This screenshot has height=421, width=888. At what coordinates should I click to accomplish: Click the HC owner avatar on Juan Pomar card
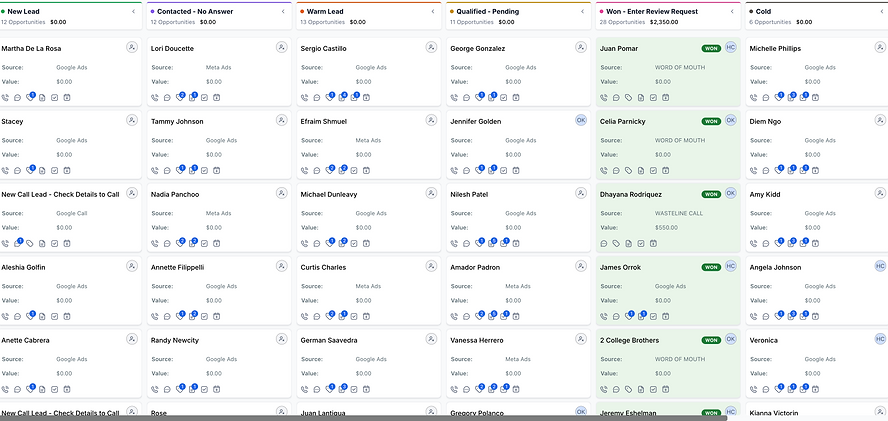click(731, 47)
